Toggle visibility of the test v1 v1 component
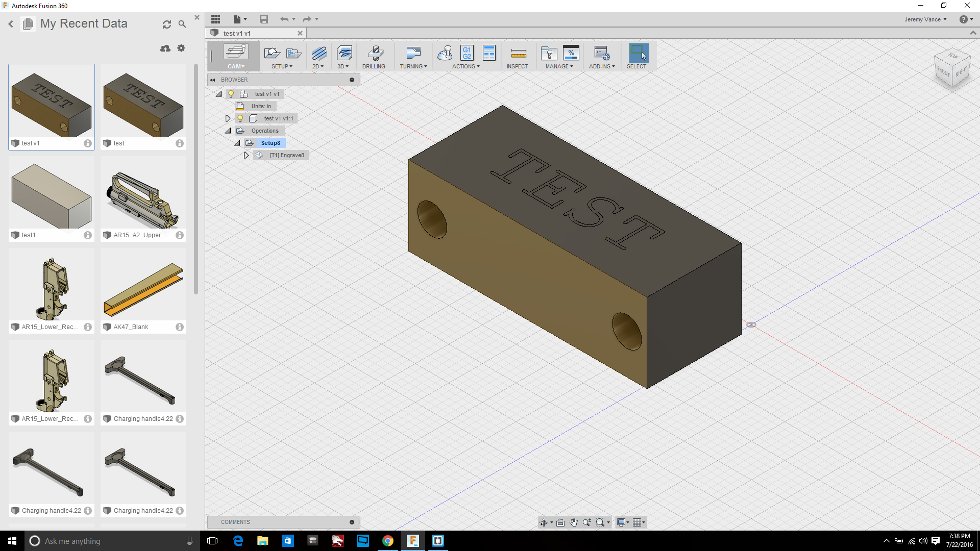This screenshot has height=551, width=980. 231,93
